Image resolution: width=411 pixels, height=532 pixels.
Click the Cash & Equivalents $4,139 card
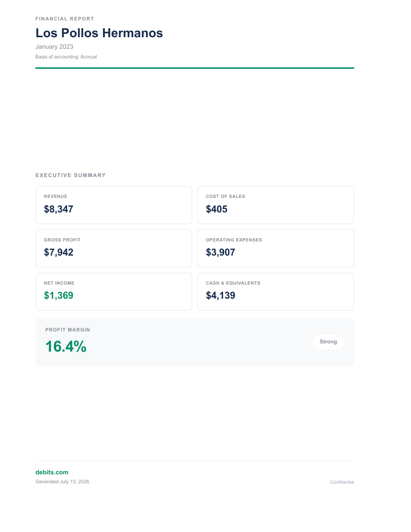tap(276, 292)
